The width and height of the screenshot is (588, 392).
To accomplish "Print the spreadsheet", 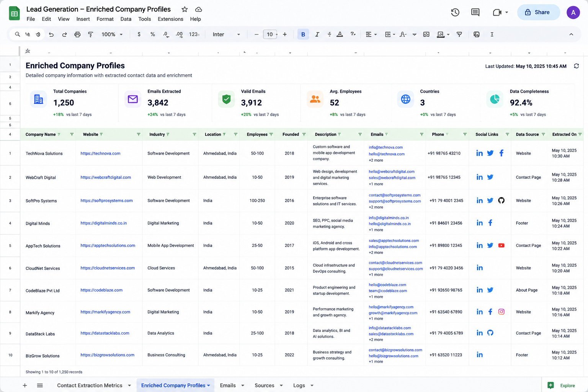I will (77, 34).
